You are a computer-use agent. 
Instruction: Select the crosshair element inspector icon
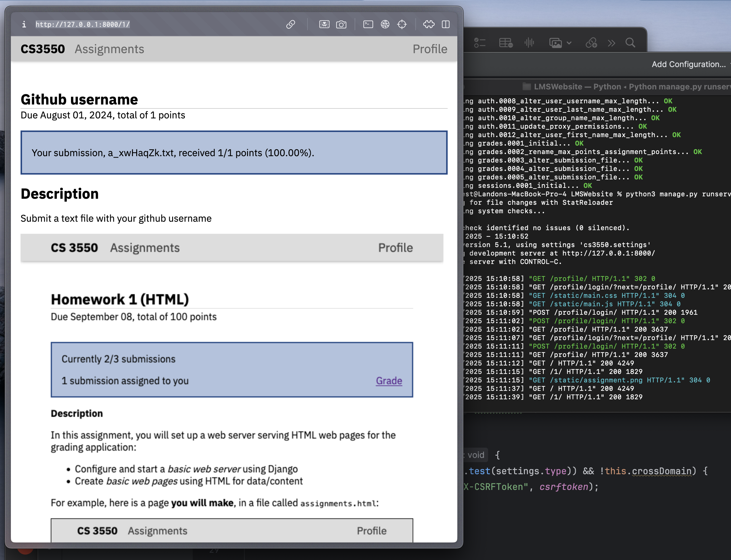pyautogui.click(x=402, y=24)
